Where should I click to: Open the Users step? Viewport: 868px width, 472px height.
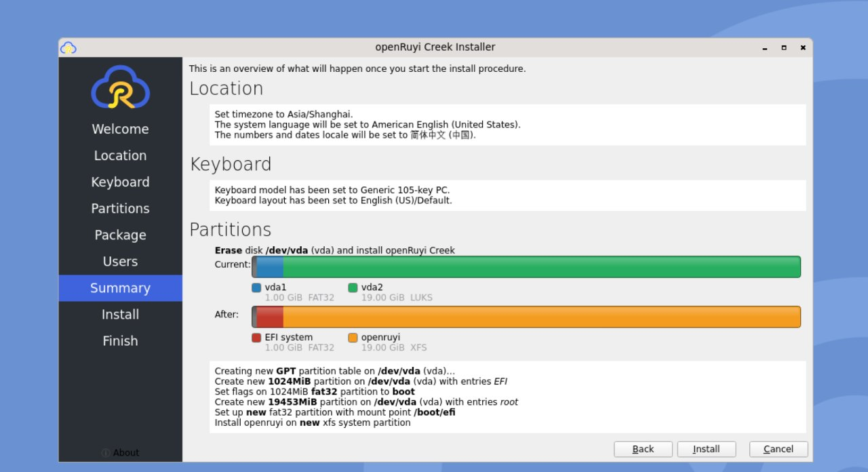120,261
